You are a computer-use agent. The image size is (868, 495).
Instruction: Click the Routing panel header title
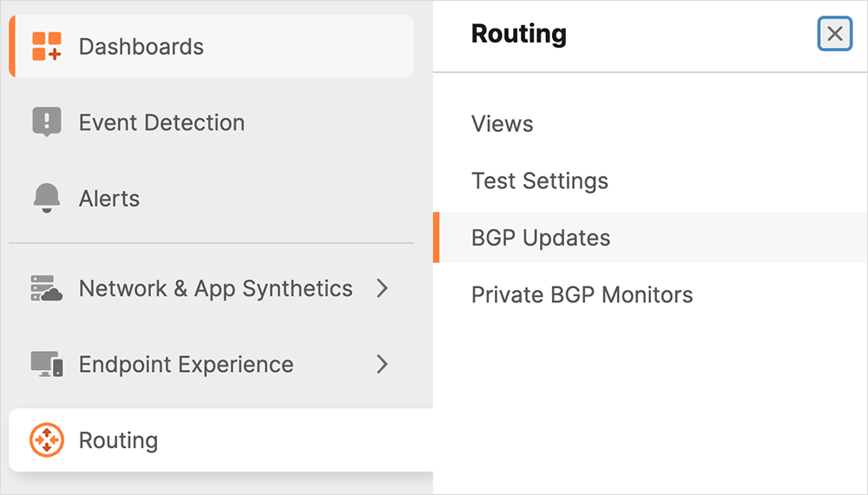click(x=519, y=34)
